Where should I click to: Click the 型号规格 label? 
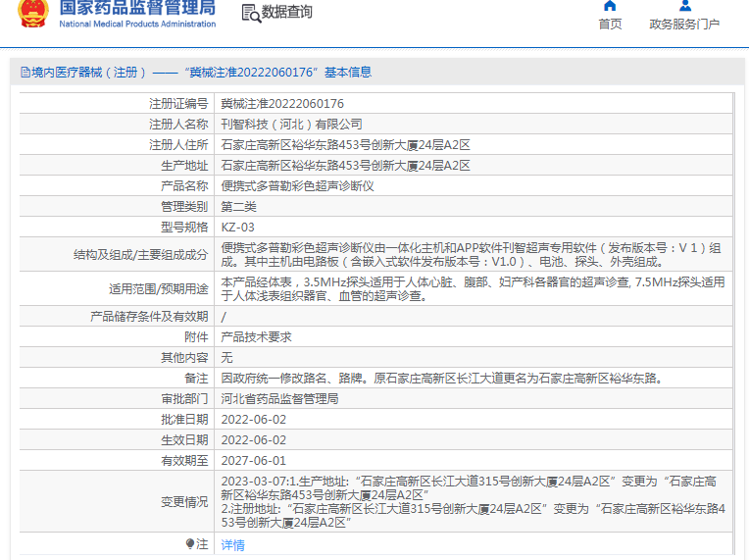point(184,228)
